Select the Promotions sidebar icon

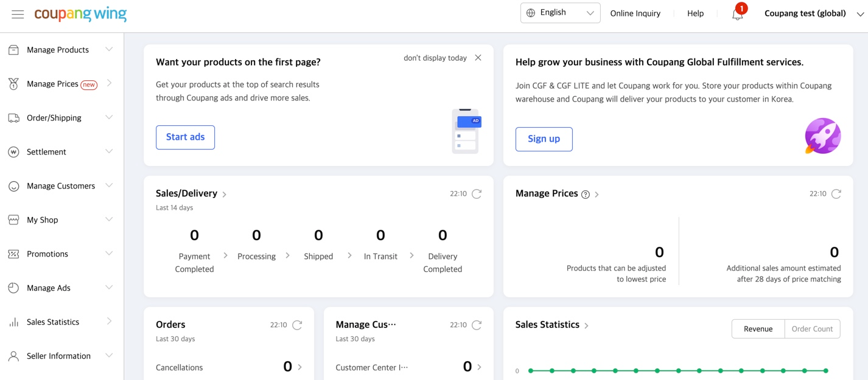[13, 254]
